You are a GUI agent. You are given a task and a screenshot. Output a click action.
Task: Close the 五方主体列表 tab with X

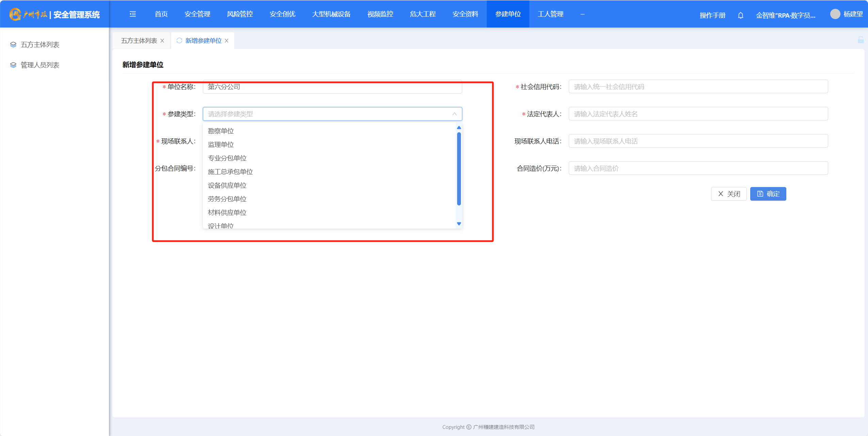click(x=162, y=41)
